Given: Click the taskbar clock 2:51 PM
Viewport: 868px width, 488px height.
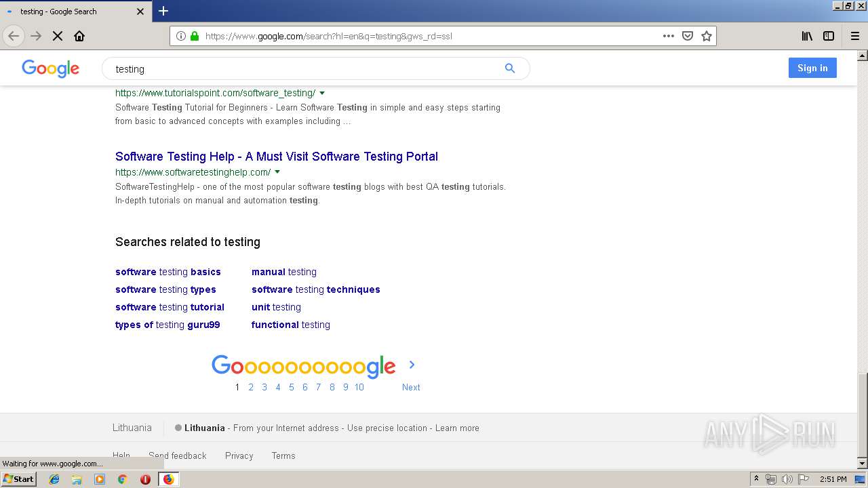Looking at the screenshot, I should (833, 479).
